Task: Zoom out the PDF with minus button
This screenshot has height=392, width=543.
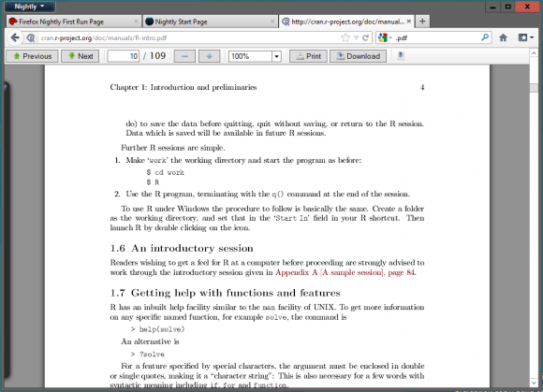Action: click(184, 56)
